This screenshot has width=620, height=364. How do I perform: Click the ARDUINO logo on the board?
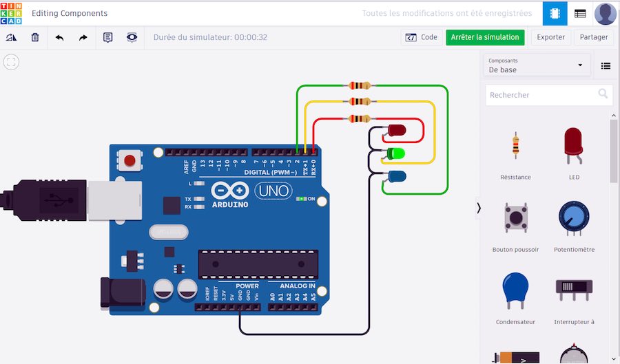229,195
